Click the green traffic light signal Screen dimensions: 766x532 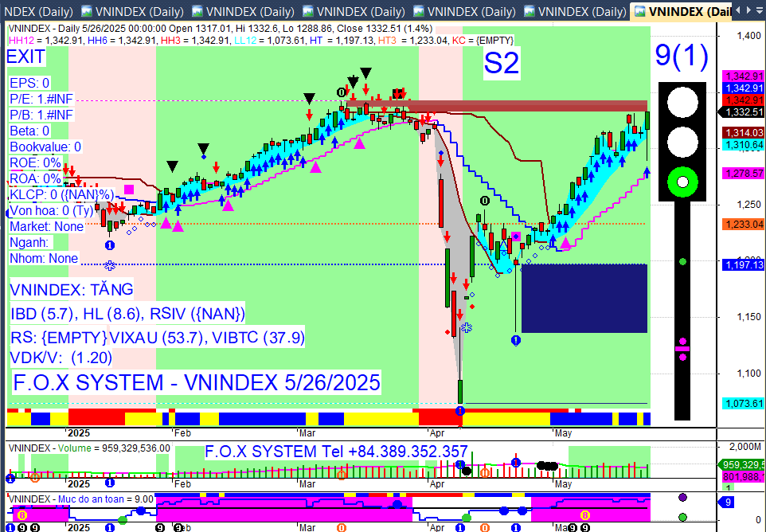[682, 182]
